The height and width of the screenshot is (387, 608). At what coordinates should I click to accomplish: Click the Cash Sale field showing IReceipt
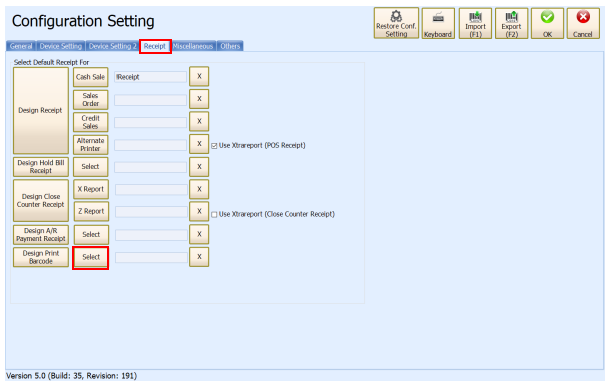150,77
